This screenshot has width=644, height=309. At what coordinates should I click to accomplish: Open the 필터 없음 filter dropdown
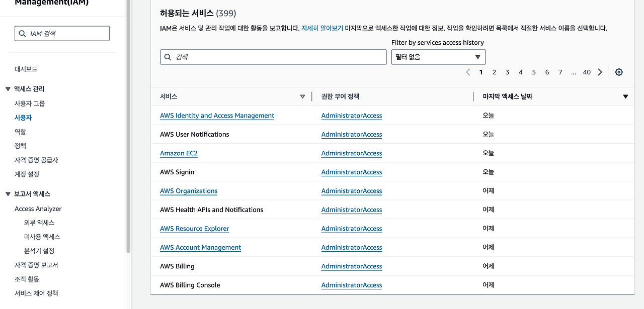point(438,57)
